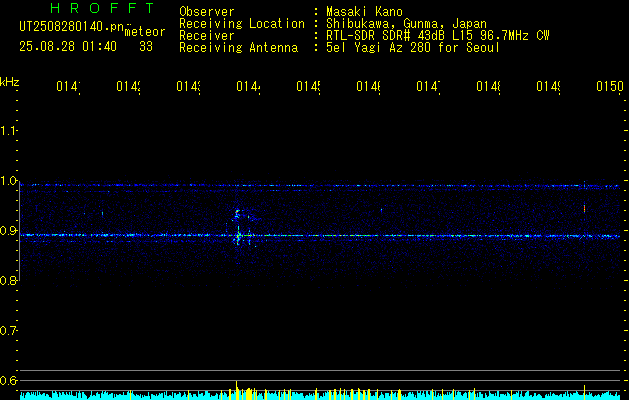Select the location Shibukawa, Gunma, Japan
Viewport: 629px width, 400px height.
406,24
